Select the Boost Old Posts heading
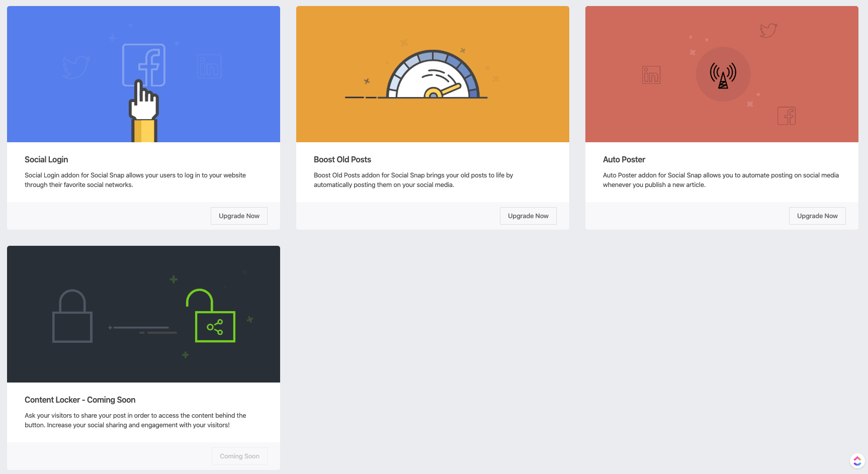The width and height of the screenshot is (868, 474). click(x=342, y=159)
